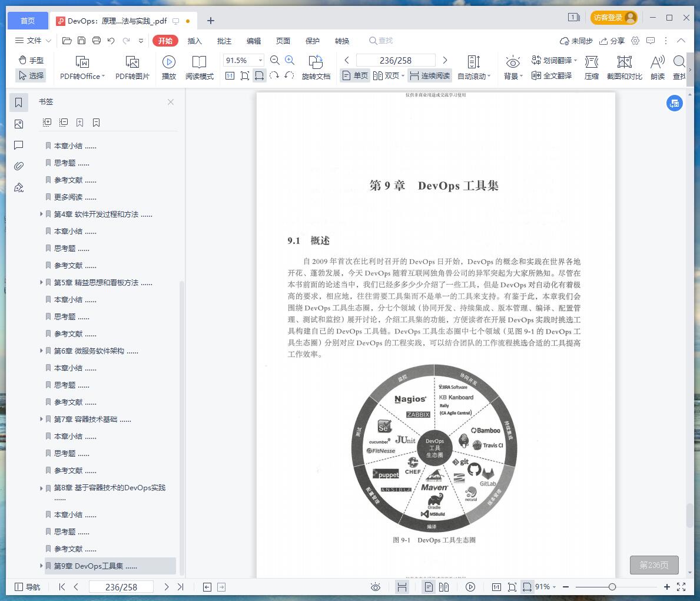Zoom out using the magnifier minus icon
Viewport: 700px width, 601px height.
coord(275,60)
